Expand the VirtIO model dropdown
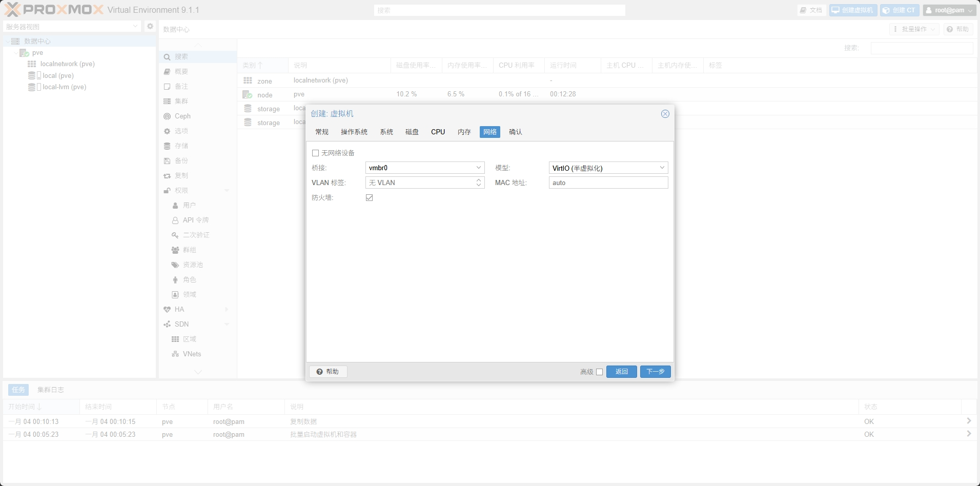 pos(662,168)
